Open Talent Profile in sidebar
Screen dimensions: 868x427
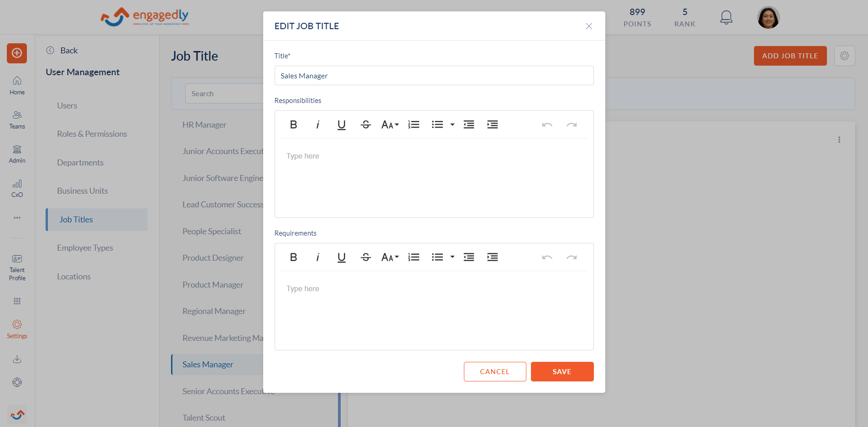click(x=17, y=268)
